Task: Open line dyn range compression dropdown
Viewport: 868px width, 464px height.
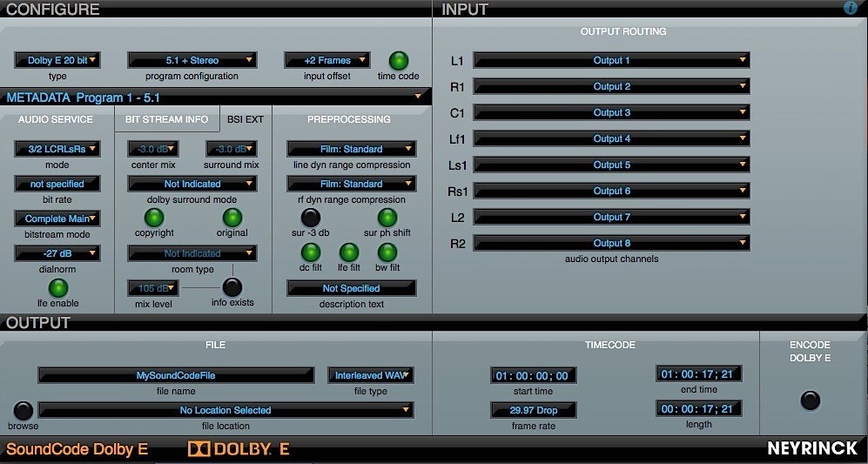Action: coord(352,149)
